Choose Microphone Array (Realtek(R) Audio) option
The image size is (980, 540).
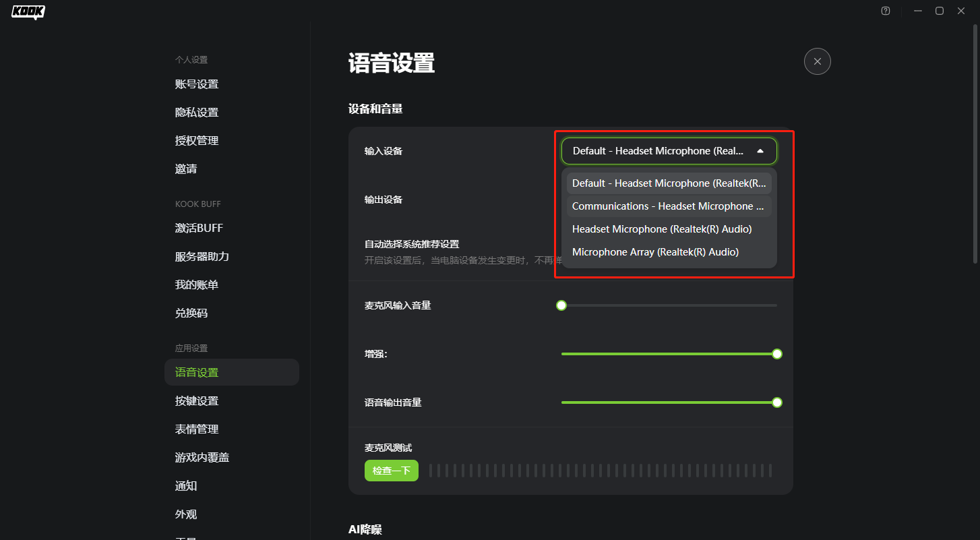(x=669, y=252)
